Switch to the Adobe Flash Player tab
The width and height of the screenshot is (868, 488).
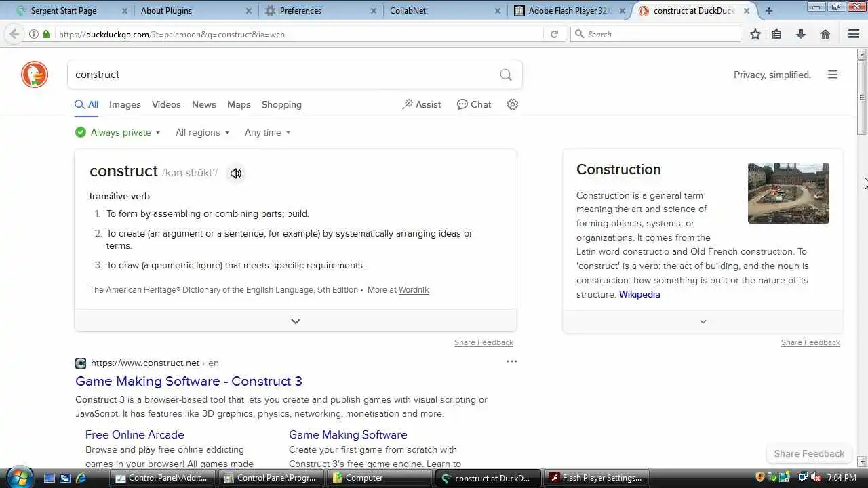pyautogui.click(x=568, y=10)
